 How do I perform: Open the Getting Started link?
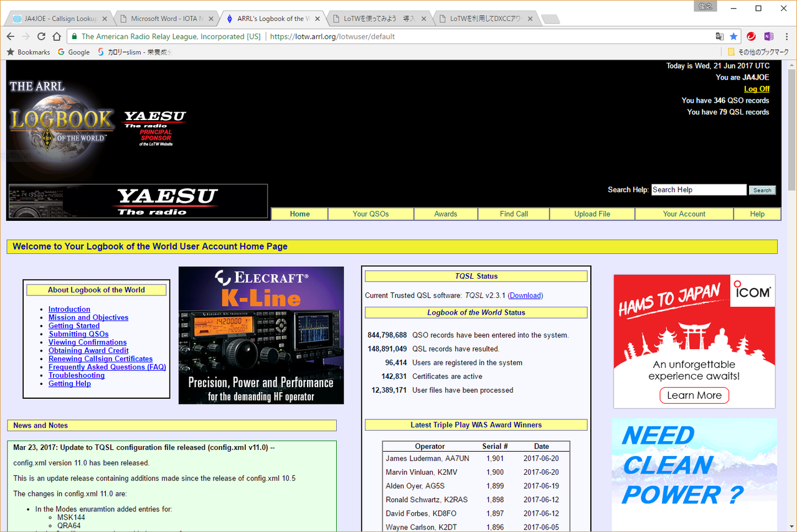tap(74, 326)
